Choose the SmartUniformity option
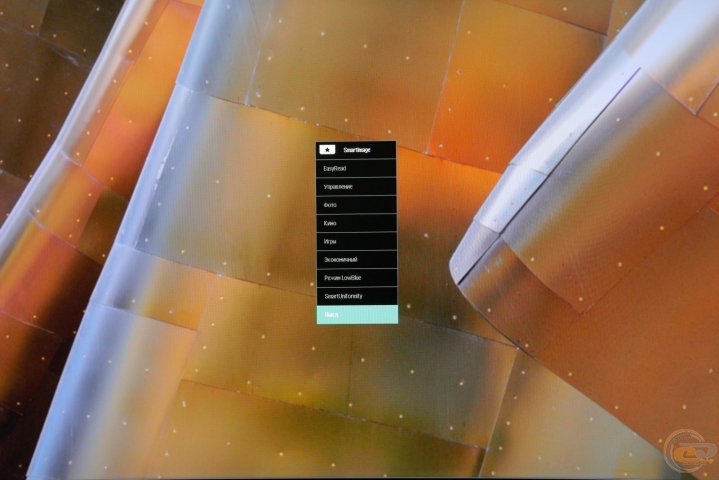Screen dimensions: 719x480 click(356, 296)
